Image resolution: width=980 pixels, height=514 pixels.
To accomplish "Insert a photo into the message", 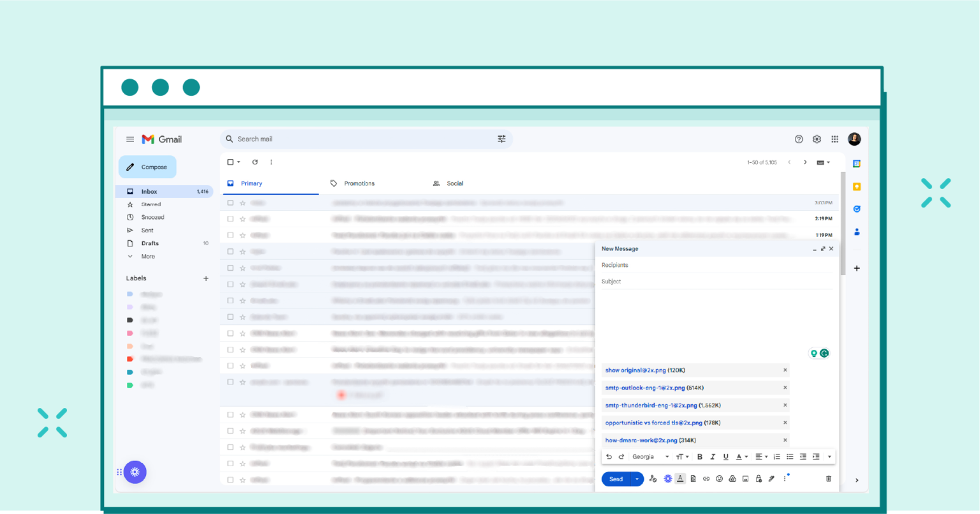I will click(x=745, y=478).
